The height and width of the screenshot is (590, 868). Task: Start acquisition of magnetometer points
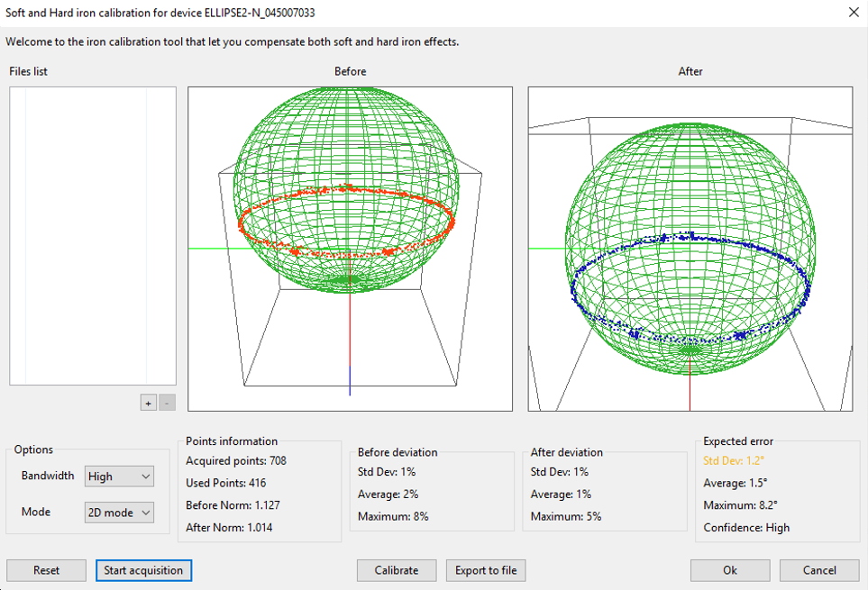click(x=143, y=570)
